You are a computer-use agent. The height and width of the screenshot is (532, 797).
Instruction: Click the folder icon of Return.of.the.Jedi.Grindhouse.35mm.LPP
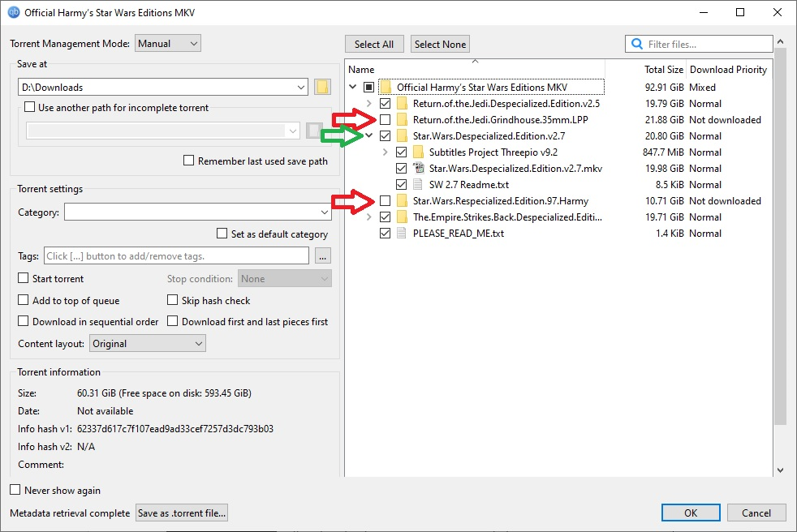pos(402,120)
